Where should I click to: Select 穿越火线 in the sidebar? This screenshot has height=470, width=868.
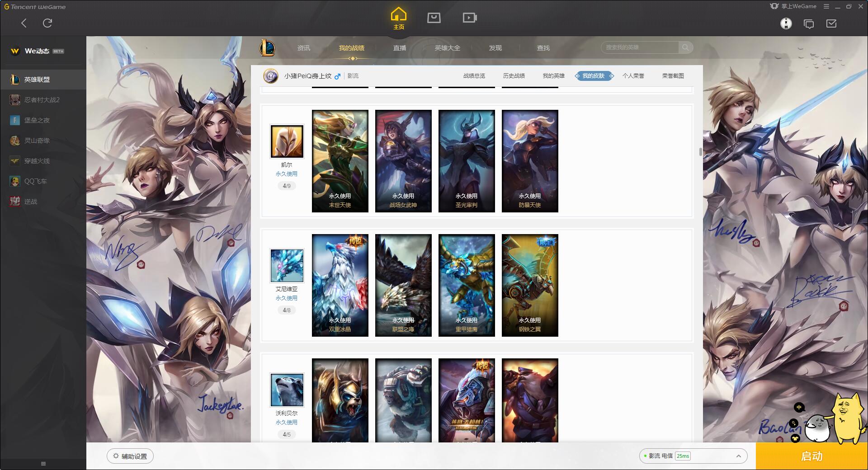pyautogui.click(x=43, y=161)
